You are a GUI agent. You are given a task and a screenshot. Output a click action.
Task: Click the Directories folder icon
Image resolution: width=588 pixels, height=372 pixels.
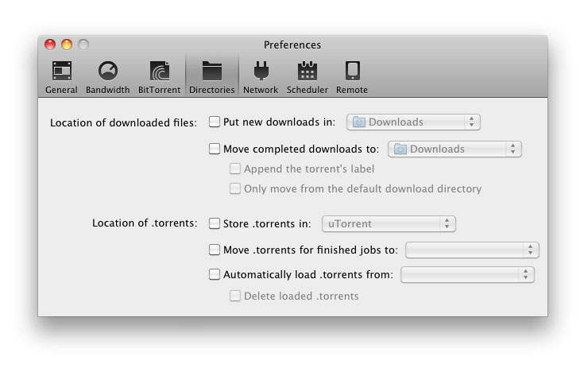[211, 72]
